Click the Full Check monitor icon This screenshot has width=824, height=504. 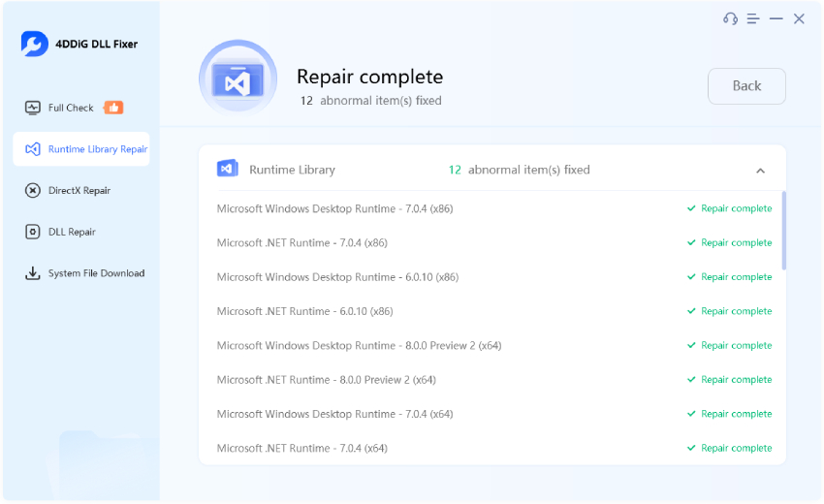point(33,108)
